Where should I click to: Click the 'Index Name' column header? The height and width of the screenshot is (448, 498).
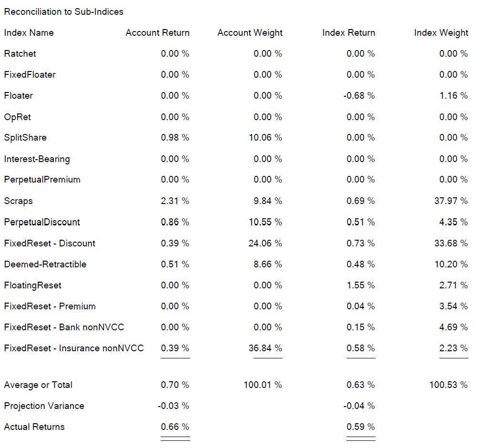(x=29, y=33)
